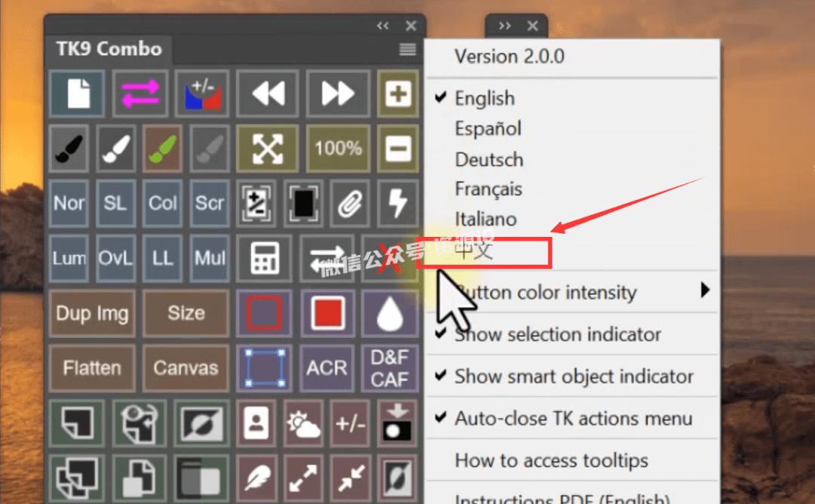815x504 pixels.
Task: Click the Lum blend mode button
Action: click(69, 258)
